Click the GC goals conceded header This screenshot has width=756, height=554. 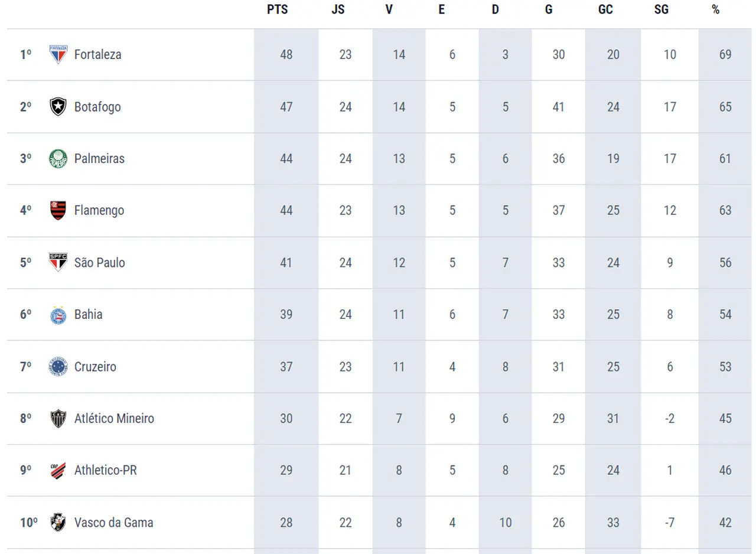pos(605,10)
